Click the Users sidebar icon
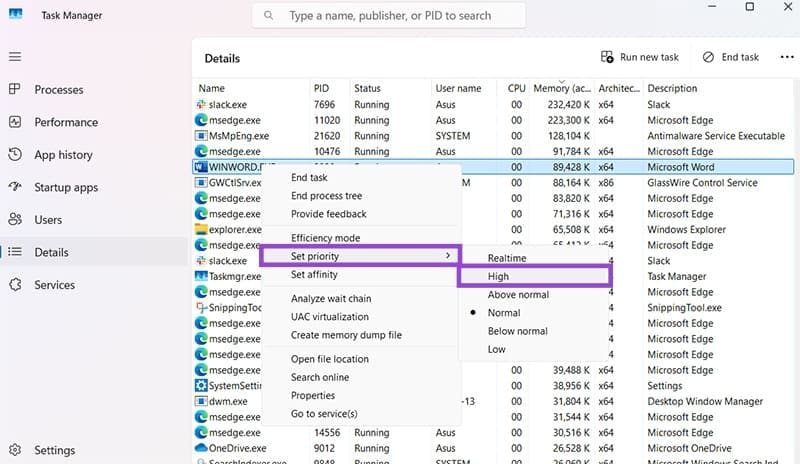Image resolution: width=800 pixels, height=464 pixels. [15, 219]
